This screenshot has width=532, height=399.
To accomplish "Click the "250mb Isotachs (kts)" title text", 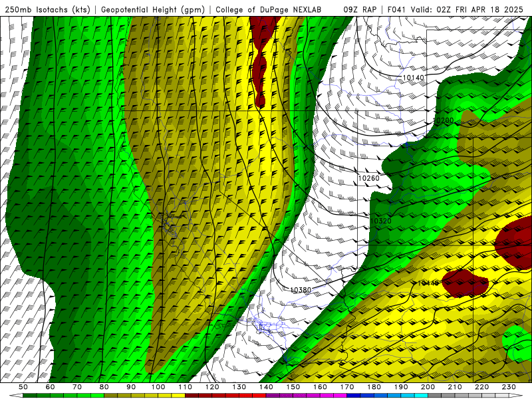I will 47,9.
